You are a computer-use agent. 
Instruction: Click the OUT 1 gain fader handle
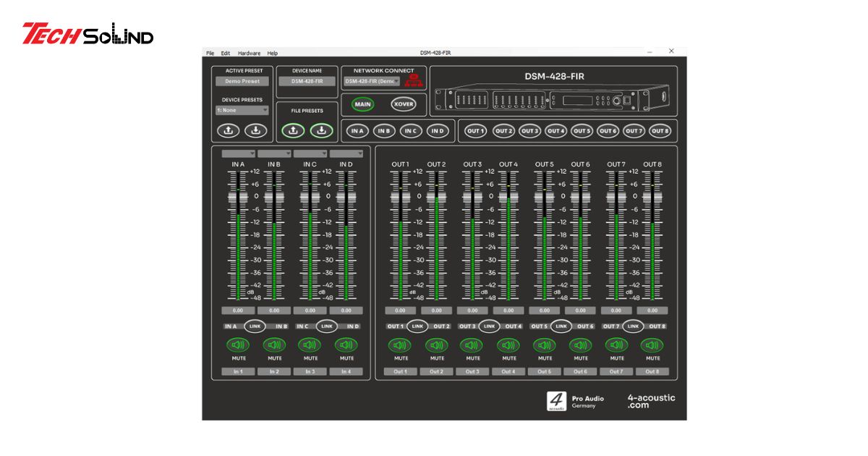point(400,197)
